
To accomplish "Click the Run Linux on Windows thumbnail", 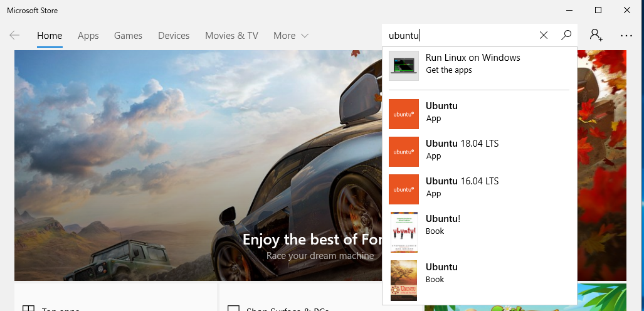I will coord(403,65).
